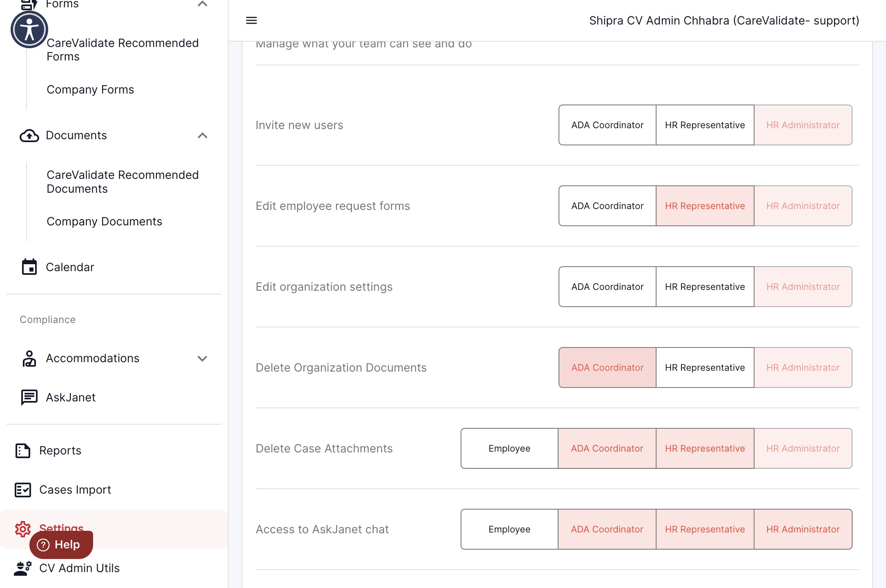The width and height of the screenshot is (886, 588).
Task: Toggle Employee for Delete Case Attachments
Action: coord(510,448)
